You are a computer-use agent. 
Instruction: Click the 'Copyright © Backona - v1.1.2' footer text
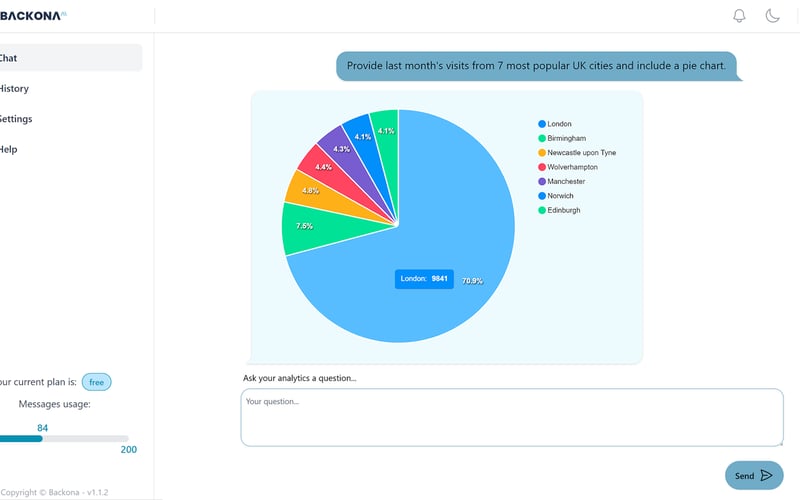[54, 492]
